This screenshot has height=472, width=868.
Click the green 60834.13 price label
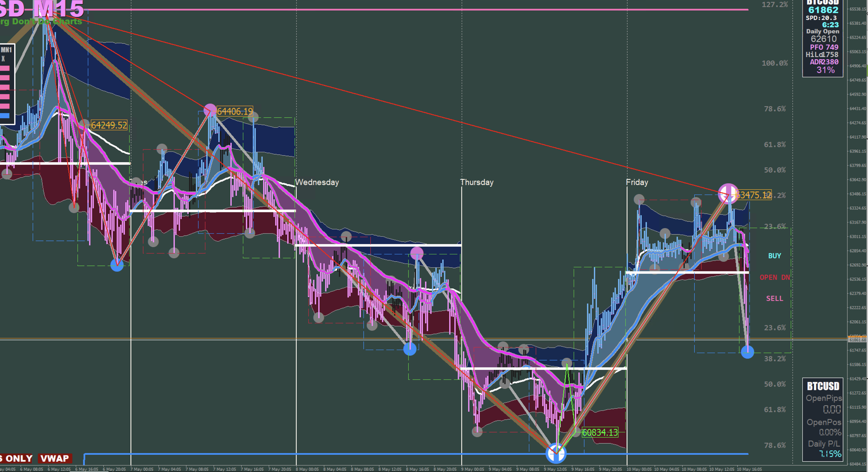pyautogui.click(x=600, y=432)
